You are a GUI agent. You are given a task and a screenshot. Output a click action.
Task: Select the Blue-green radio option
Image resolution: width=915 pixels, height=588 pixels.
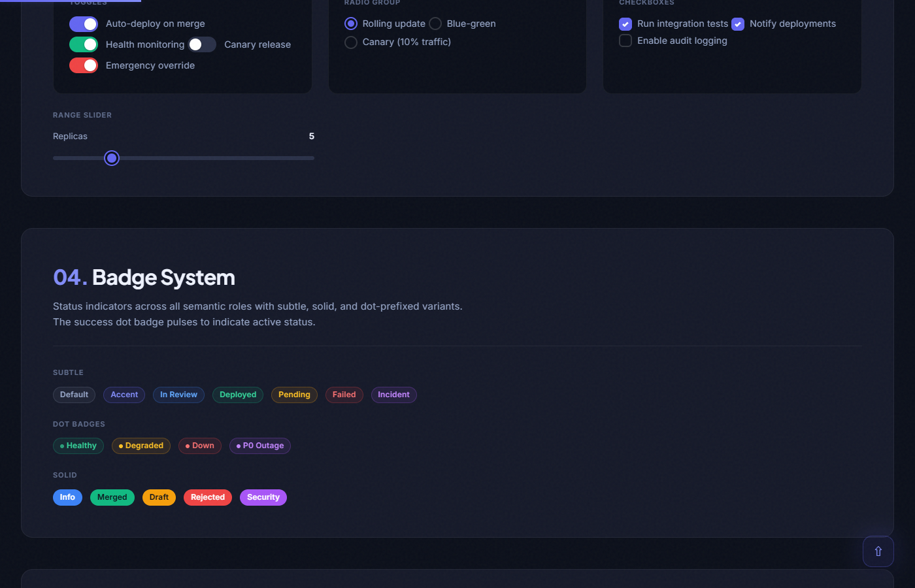point(435,24)
